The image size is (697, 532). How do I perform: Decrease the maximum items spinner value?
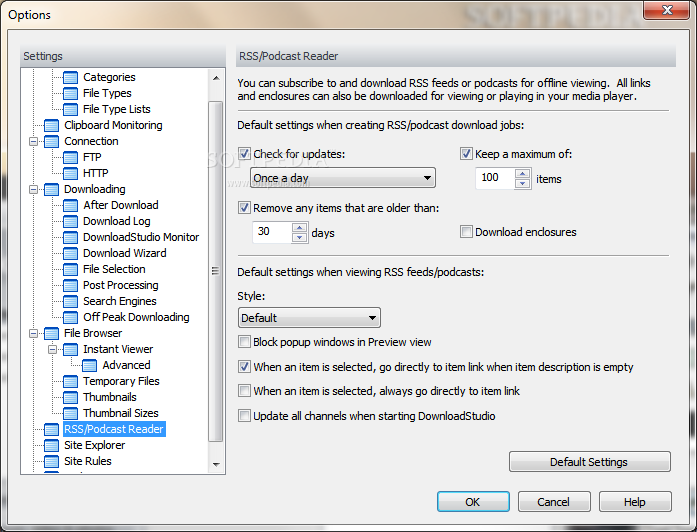[x=523, y=184]
